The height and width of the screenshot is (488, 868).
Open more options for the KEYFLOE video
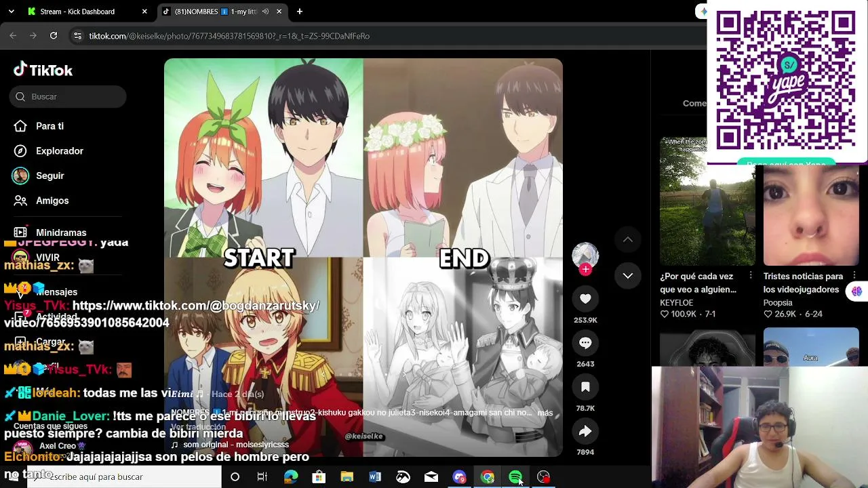[751, 275]
